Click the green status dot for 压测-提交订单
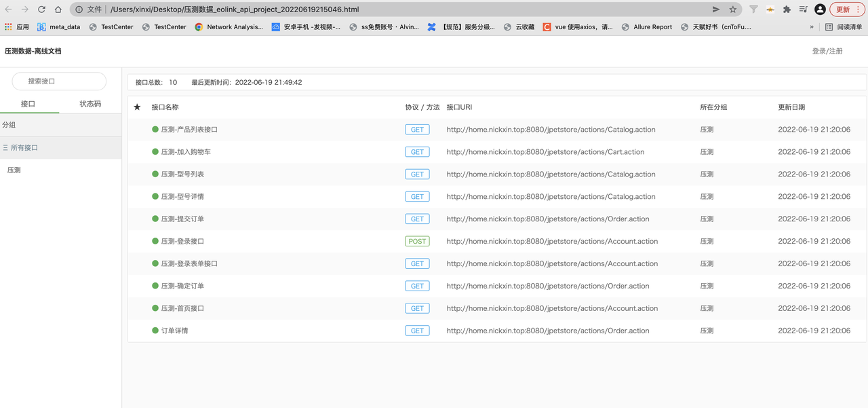Screen dimensions: 868x408 pyautogui.click(x=155, y=219)
